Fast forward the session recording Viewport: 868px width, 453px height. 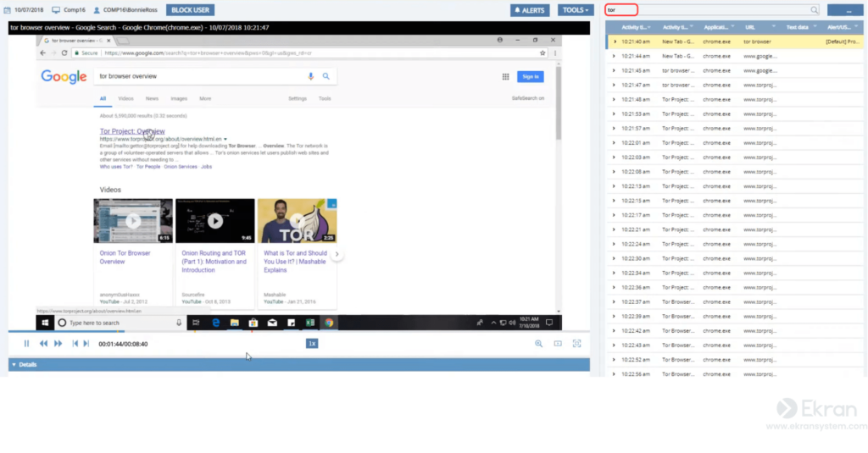(58, 344)
